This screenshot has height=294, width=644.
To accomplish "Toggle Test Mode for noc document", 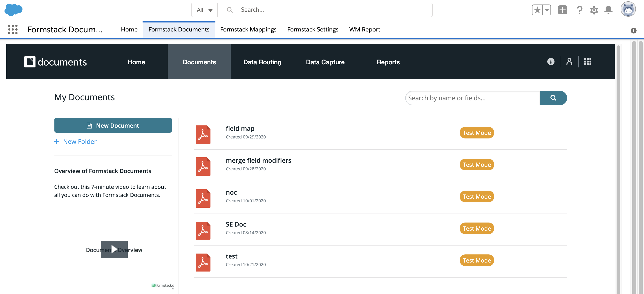I will 476,196.
